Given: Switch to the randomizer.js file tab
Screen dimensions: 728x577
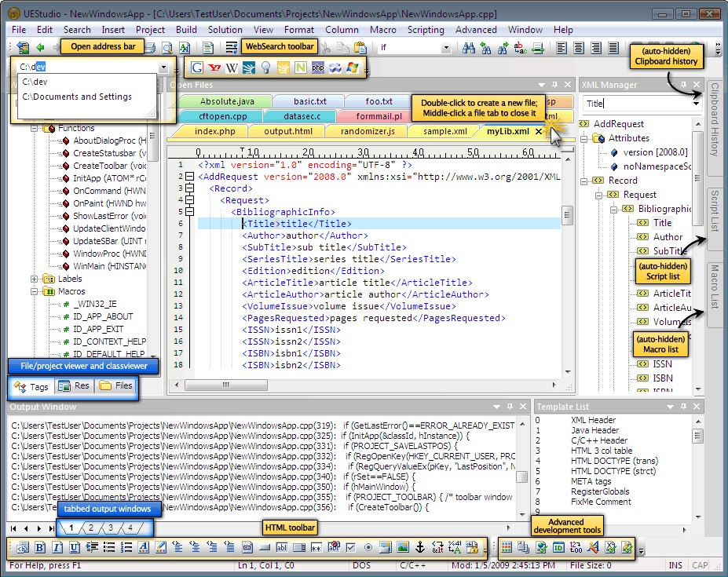Looking at the screenshot, I should 368,131.
